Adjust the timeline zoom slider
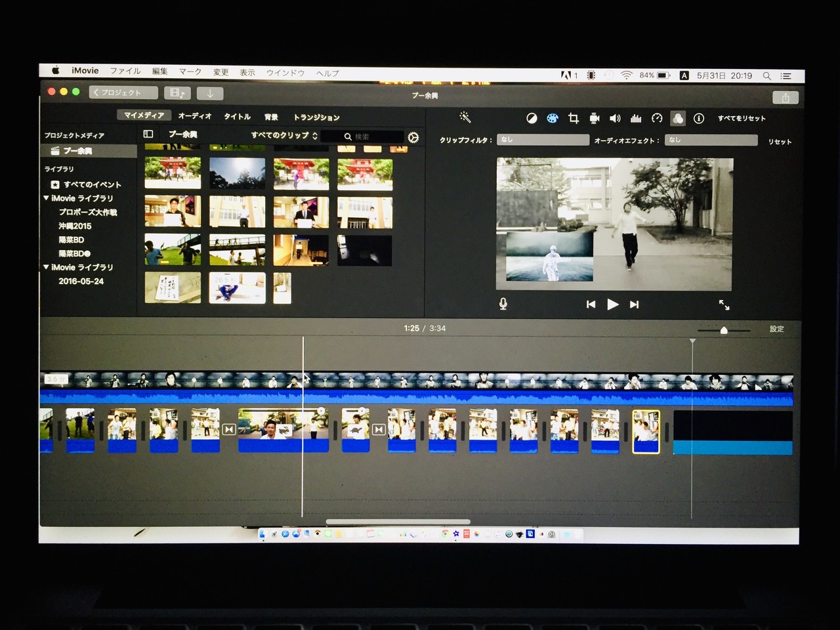Viewport: 840px width, 630px height. 724,330
